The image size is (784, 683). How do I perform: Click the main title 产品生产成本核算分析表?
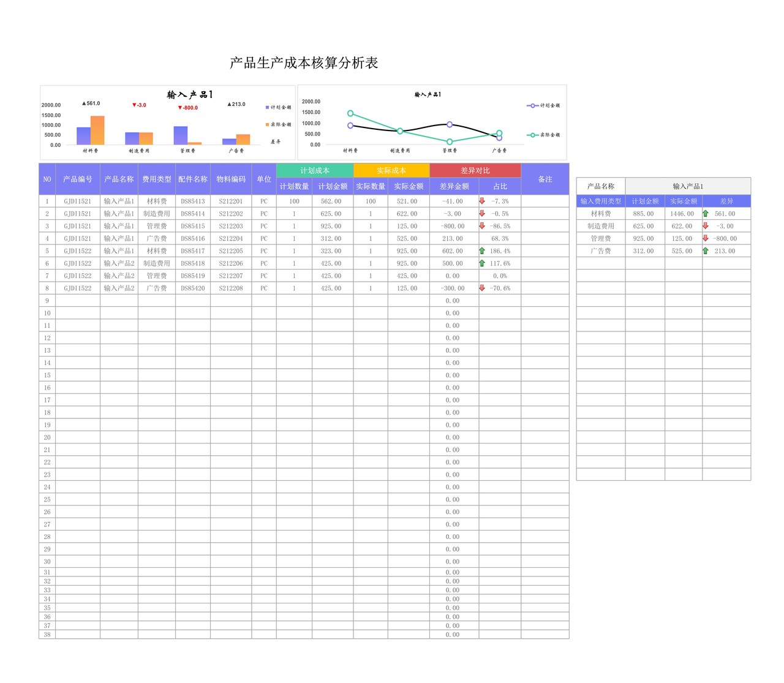pos(304,61)
